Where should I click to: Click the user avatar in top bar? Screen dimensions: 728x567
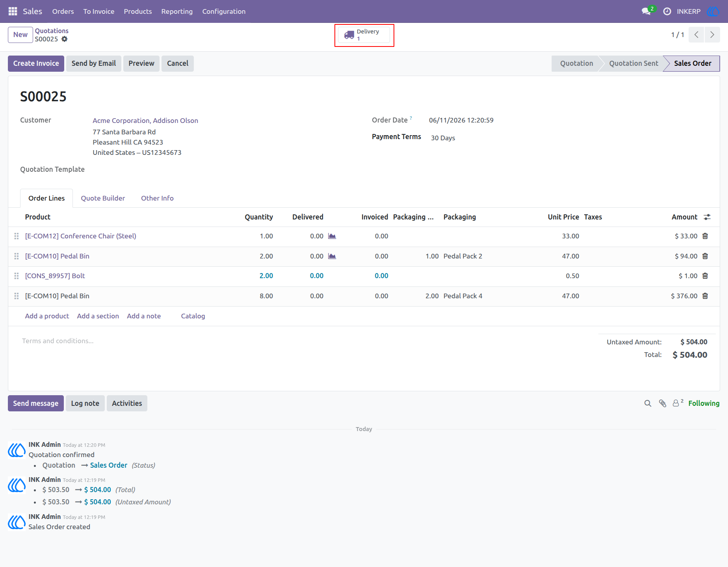(713, 11)
